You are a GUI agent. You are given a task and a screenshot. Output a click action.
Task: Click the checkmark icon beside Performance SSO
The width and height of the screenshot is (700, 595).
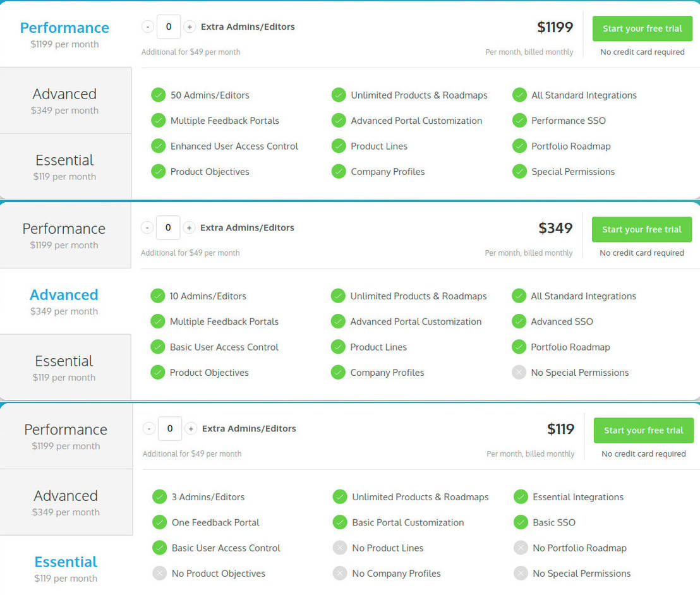[519, 121]
